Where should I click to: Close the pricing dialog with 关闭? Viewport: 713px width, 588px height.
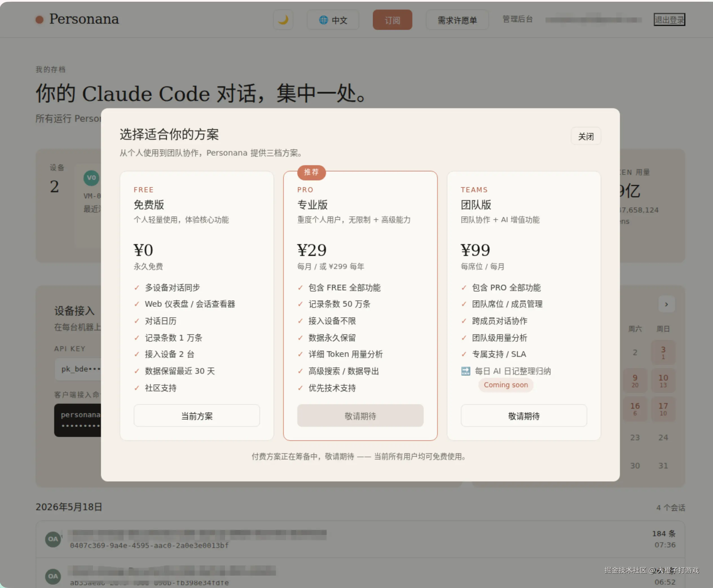coord(586,136)
